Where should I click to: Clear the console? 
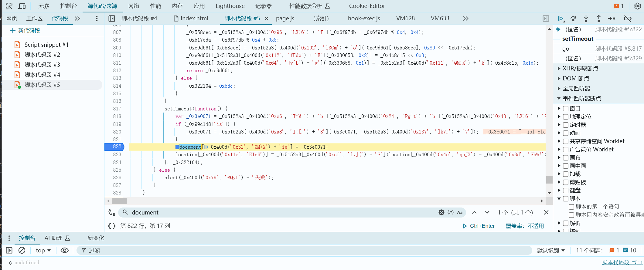[22, 250]
